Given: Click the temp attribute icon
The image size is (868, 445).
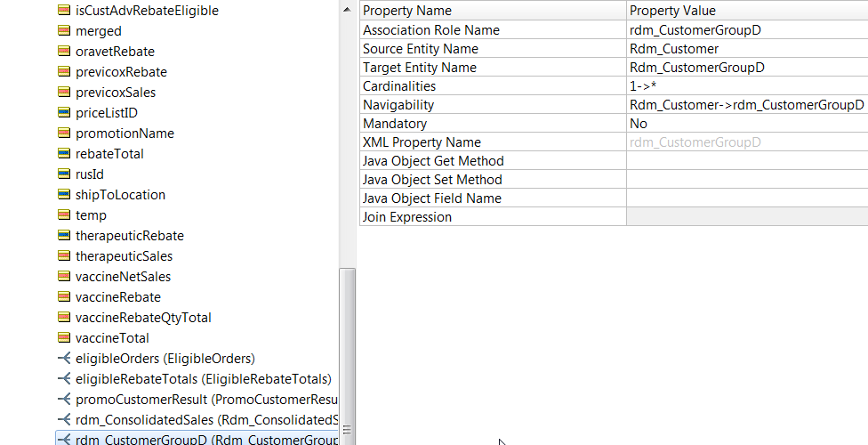Looking at the screenshot, I should click(64, 215).
